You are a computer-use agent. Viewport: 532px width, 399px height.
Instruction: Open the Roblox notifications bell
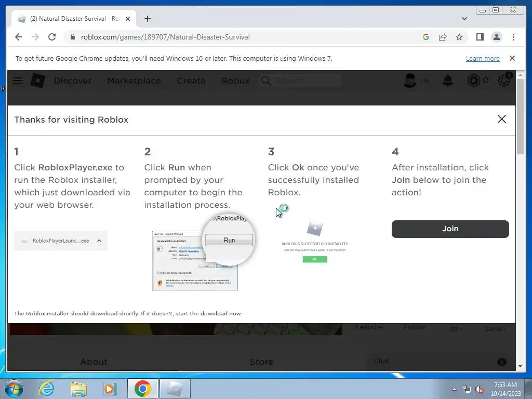pos(448,81)
